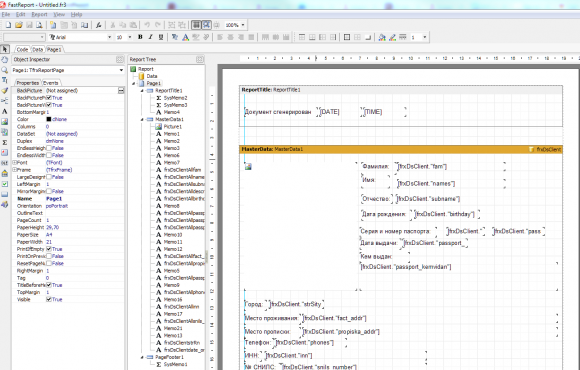The height and width of the screenshot is (370, 580).
Task: Select the System text sigma tool
Action: pyautogui.click(x=5, y=142)
